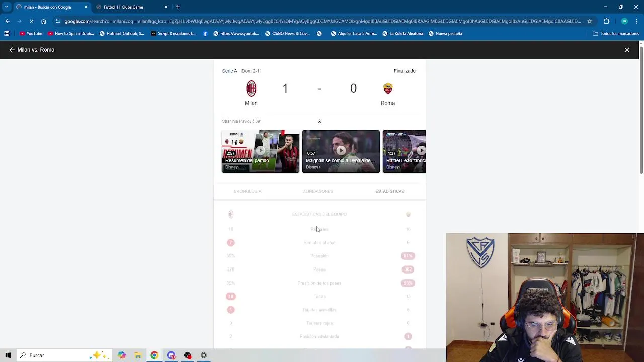Open the apps grid in bookmarks bar
Image resolution: width=644 pixels, height=362 pixels.
[7, 34]
